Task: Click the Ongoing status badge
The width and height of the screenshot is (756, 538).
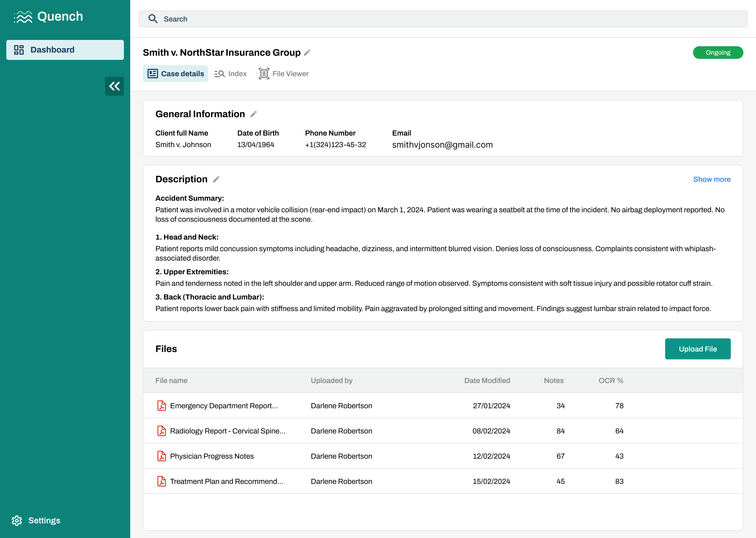Action: [718, 53]
